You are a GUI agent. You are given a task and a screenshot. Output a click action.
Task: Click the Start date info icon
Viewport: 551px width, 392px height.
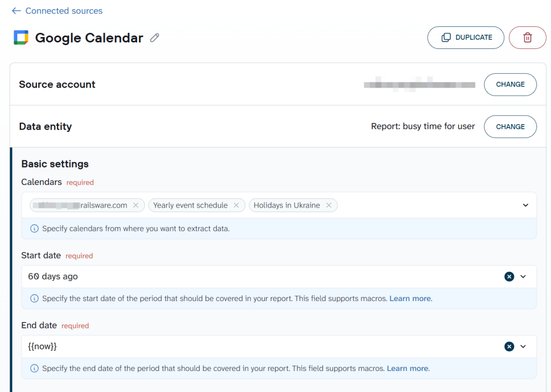pos(34,298)
